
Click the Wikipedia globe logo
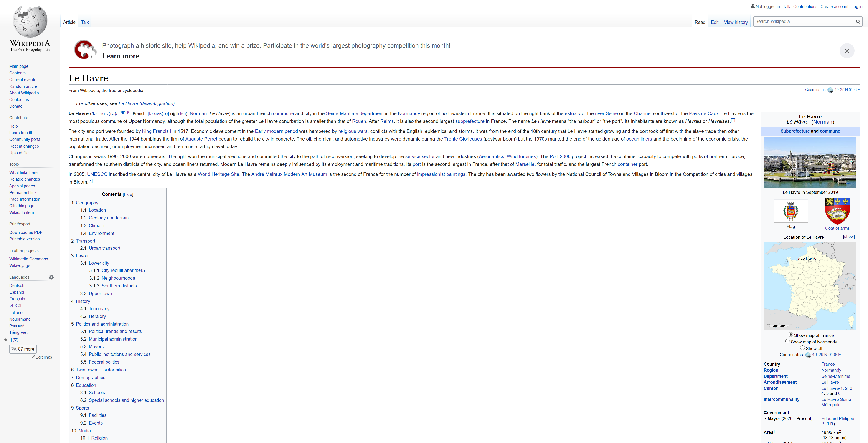[x=30, y=22]
